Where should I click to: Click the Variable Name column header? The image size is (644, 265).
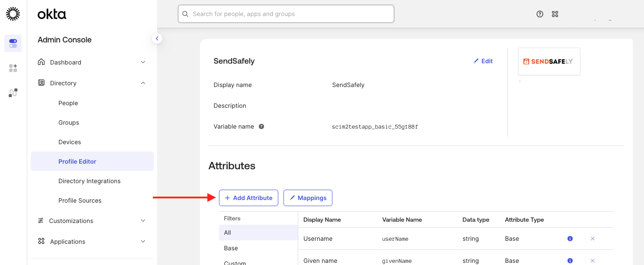point(402,220)
